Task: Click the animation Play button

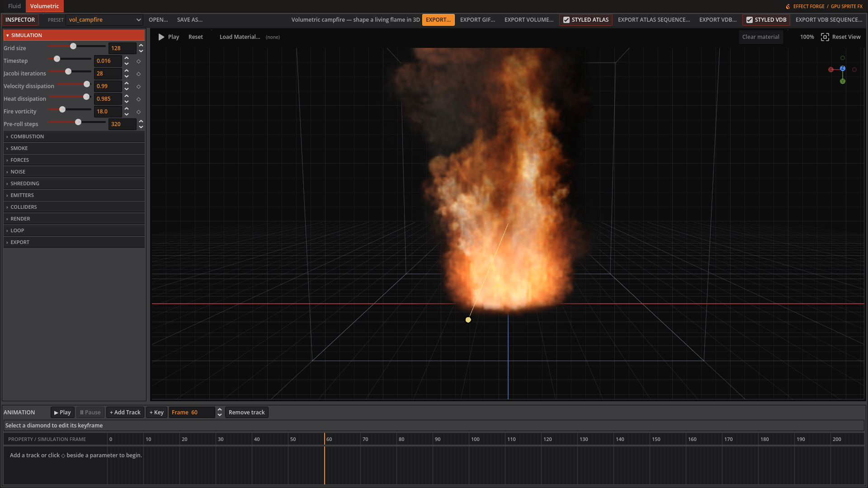Action: coord(62,413)
